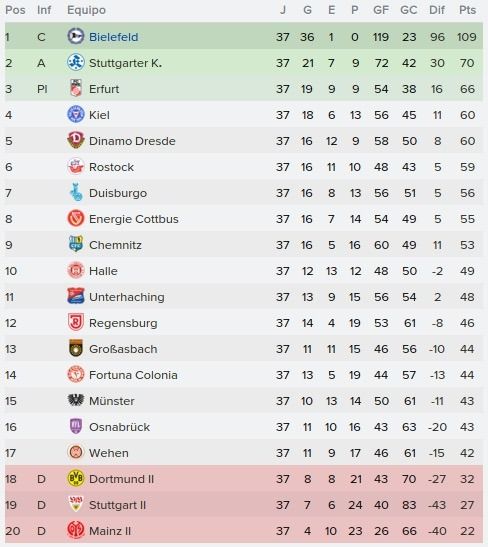Click the Bielefeld club crest icon
Viewport: 488px width, 547px height.
(75, 36)
